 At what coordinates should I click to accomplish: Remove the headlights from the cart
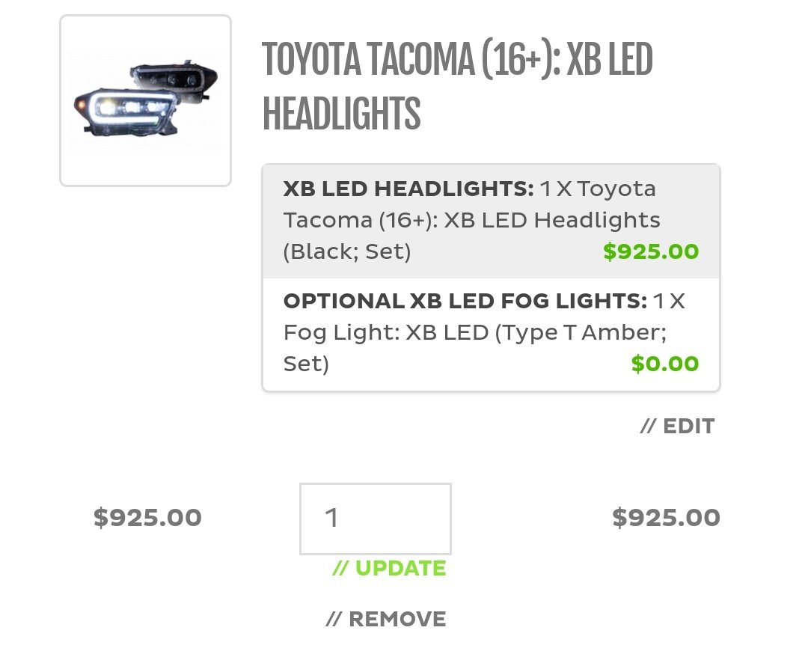click(x=386, y=619)
